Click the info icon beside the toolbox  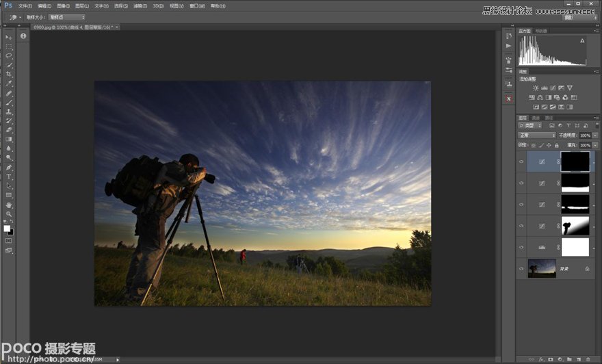(23, 36)
